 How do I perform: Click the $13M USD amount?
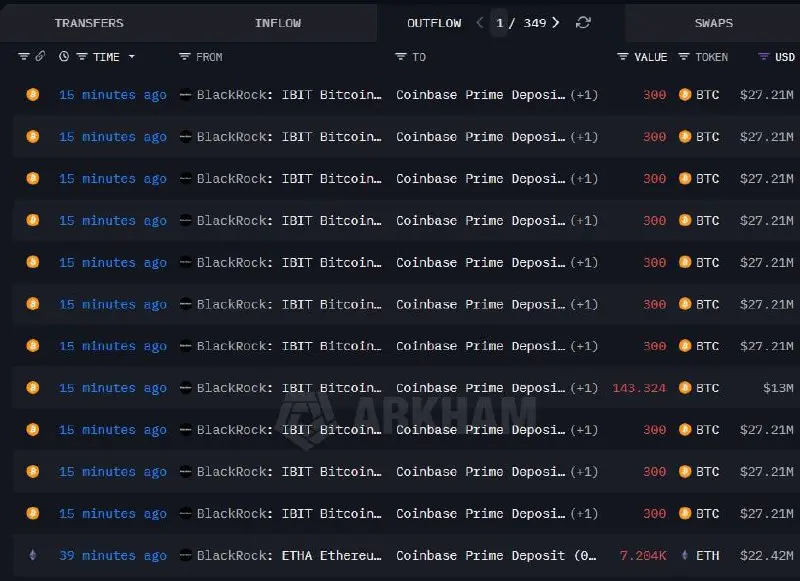[x=778, y=388]
